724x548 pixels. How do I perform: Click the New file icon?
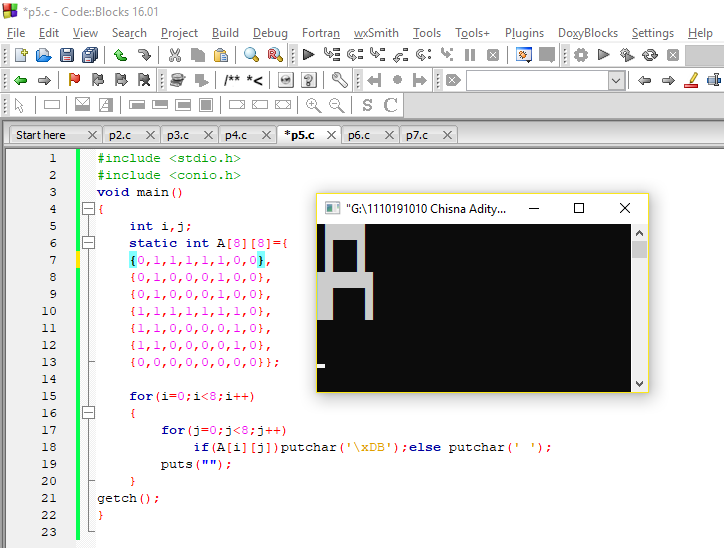21,55
